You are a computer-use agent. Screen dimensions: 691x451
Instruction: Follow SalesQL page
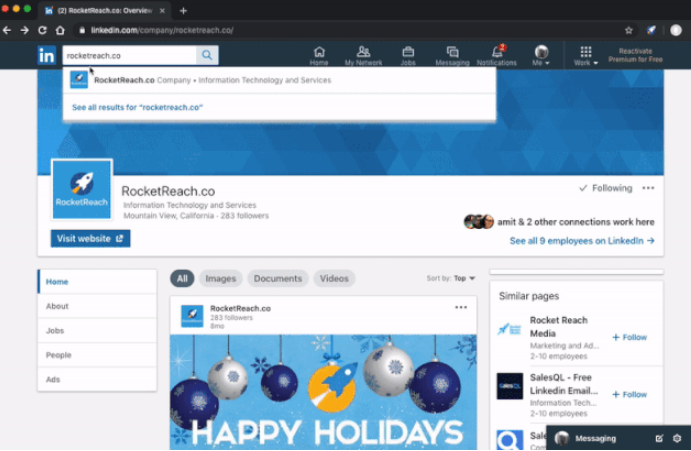point(629,395)
